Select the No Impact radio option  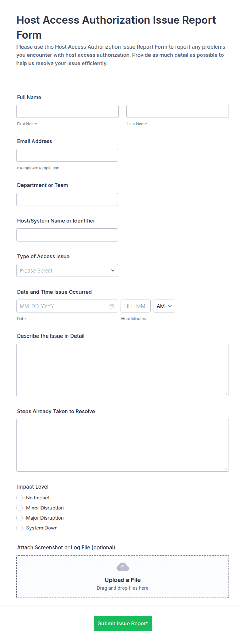coord(20,498)
